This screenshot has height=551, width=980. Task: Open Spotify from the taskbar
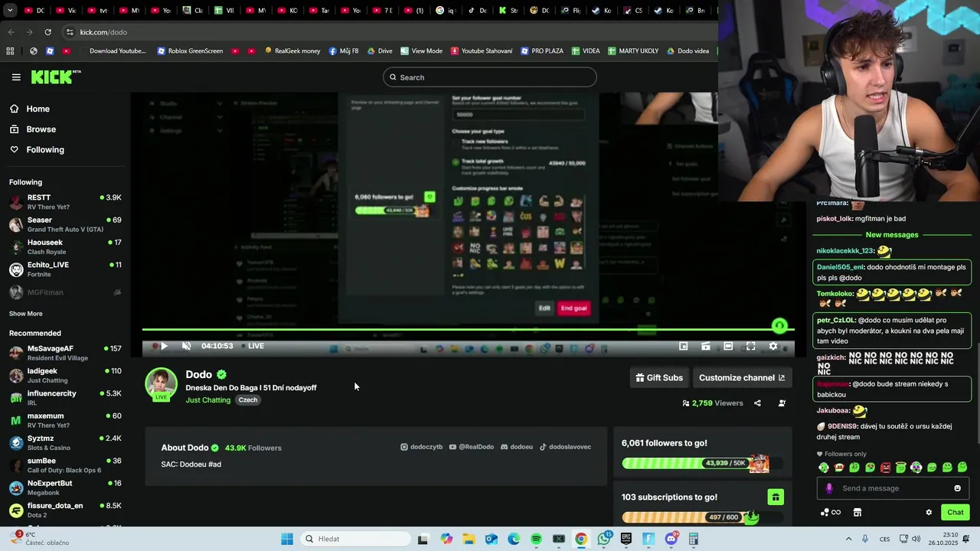click(x=536, y=539)
